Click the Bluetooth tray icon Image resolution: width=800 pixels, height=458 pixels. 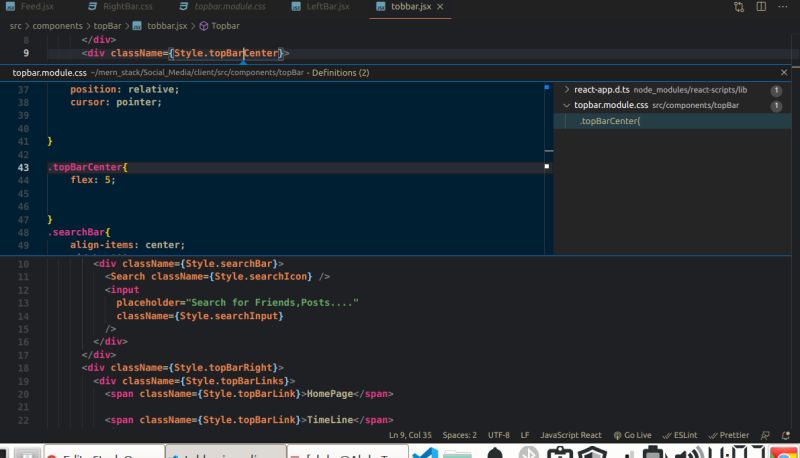(x=529, y=452)
